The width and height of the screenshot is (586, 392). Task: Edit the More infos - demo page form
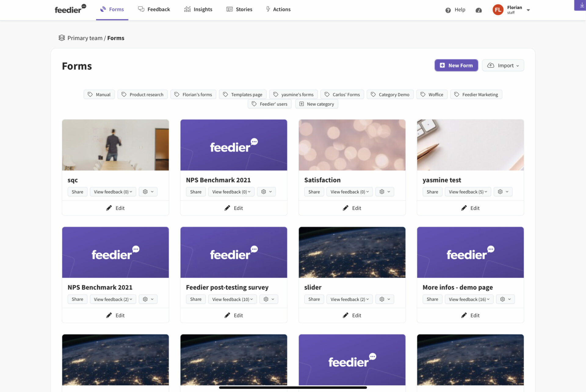[x=470, y=315]
